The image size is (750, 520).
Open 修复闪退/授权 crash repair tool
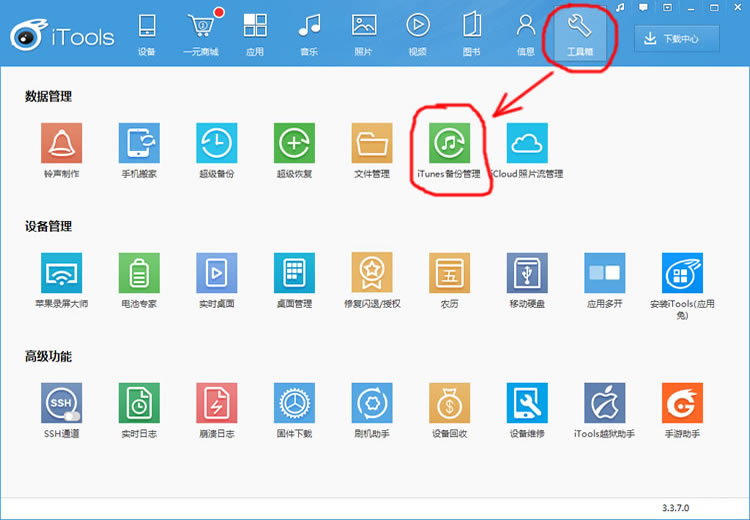tap(372, 273)
